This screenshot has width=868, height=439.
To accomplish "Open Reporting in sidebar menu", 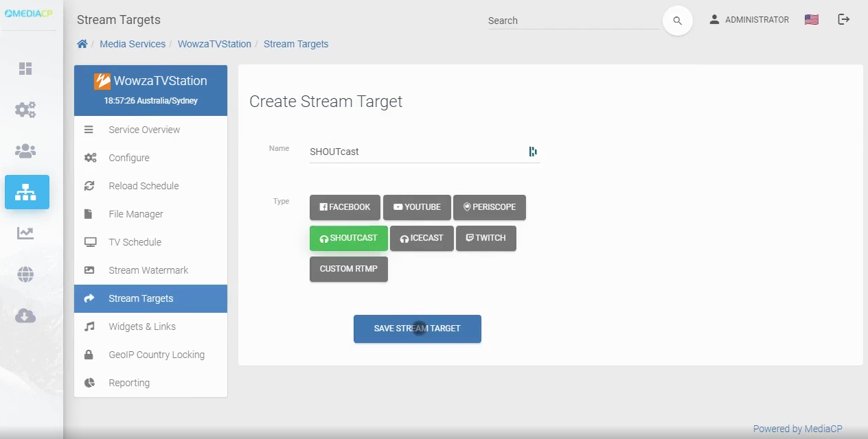I will click(x=150, y=383).
